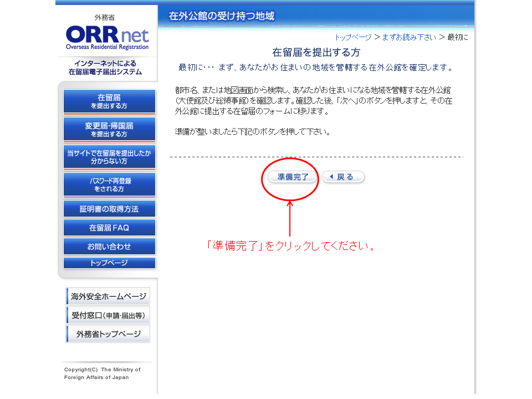Click the 外務省 label above logo
The height and width of the screenshot is (399, 532).
[105, 17]
